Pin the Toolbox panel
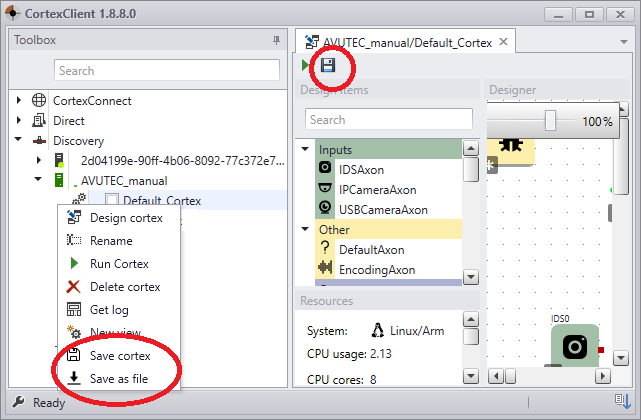The height and width of the screenshot is (420, 641). pyautogui.click(x=276, y=40)
